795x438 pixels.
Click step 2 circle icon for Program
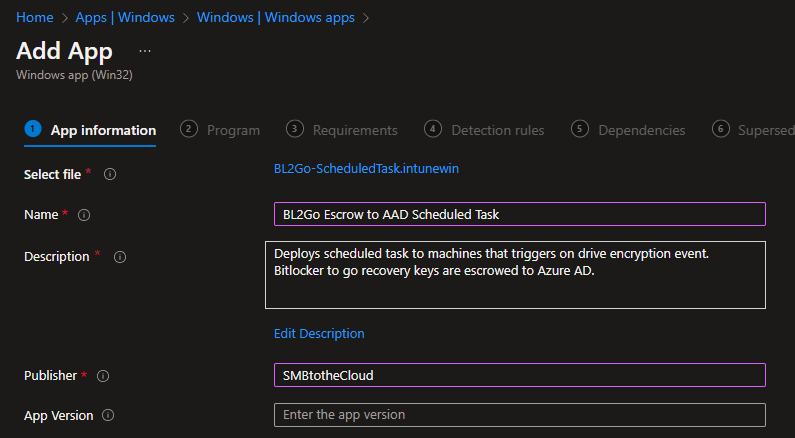click(x=188, y=129)
